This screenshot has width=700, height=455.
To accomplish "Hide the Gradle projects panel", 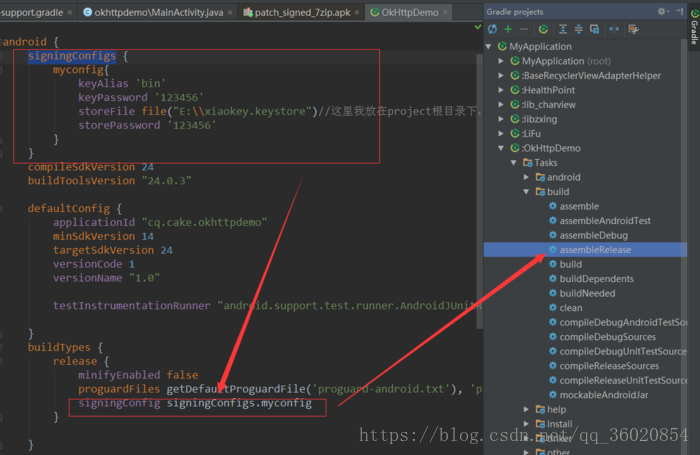I will (679, 12).
